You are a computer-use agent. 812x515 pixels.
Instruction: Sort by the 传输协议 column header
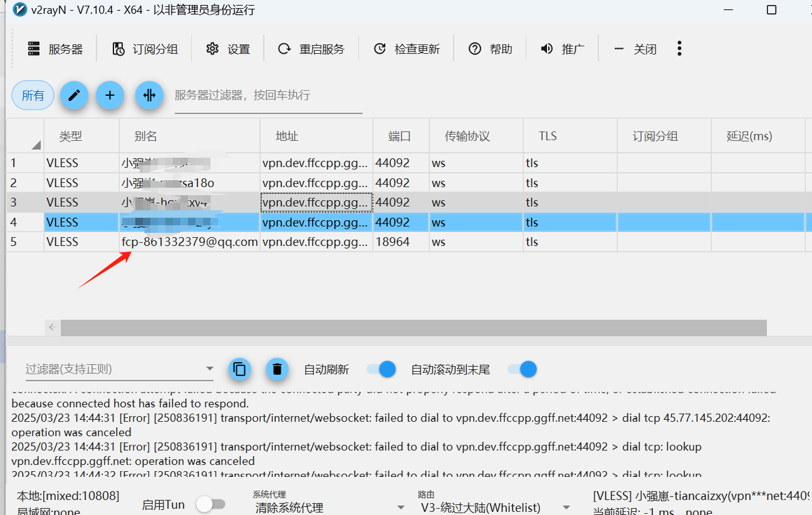476,136
